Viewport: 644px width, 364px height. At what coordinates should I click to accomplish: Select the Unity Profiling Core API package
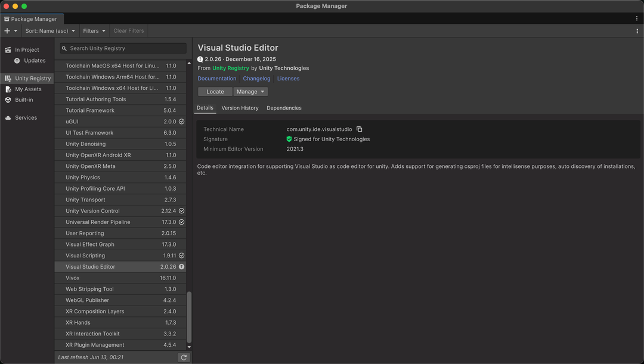coord(120,188)
